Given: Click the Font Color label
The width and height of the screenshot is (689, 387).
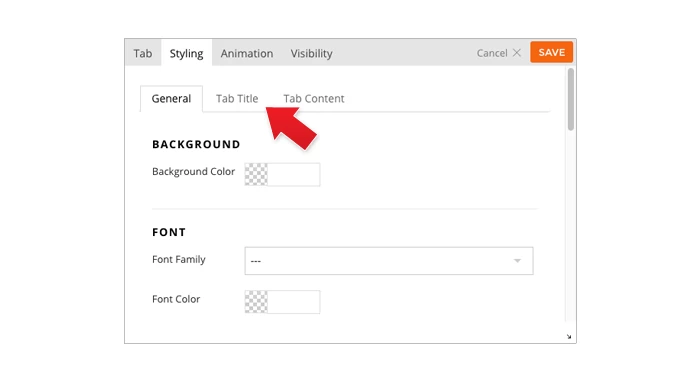Looking at the screenshot, I should pyautogui.click(x=176, y=299).
